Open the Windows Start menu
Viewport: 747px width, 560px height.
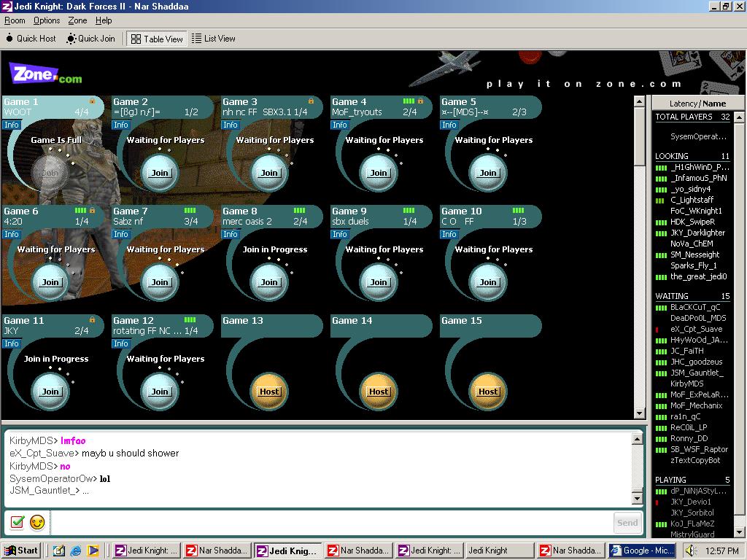pyautogui.click(x=21, y=551)
